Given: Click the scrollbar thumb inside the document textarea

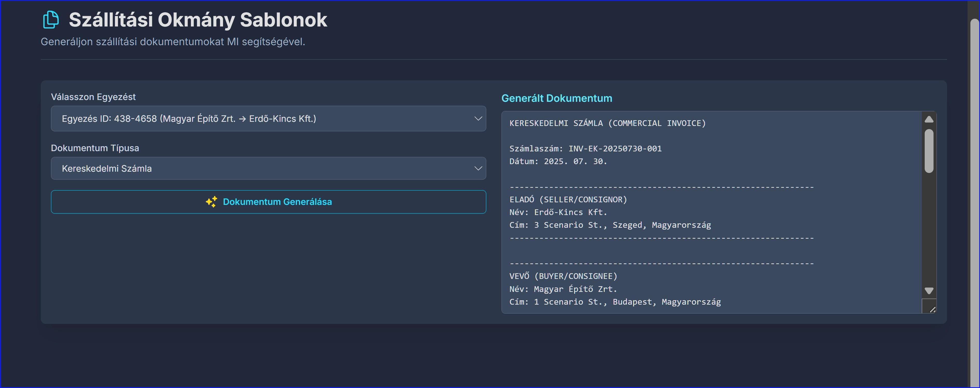Looking at the screenshot, I should point(929,151).
